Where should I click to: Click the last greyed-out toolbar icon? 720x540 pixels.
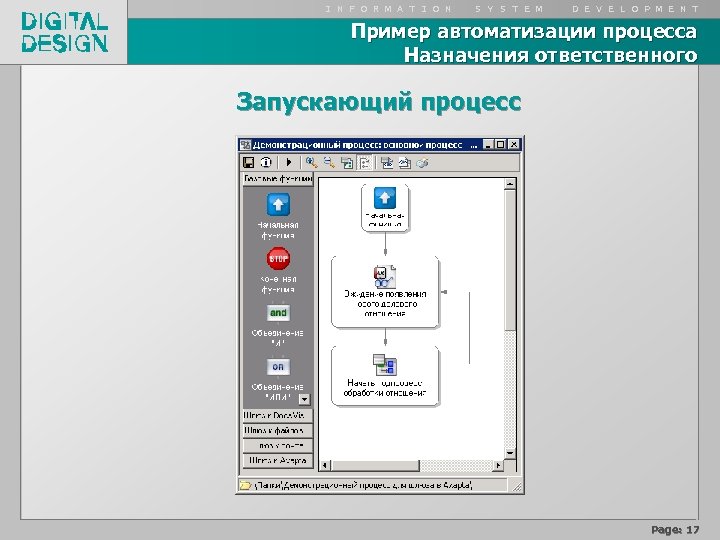(x=423, y=163)
